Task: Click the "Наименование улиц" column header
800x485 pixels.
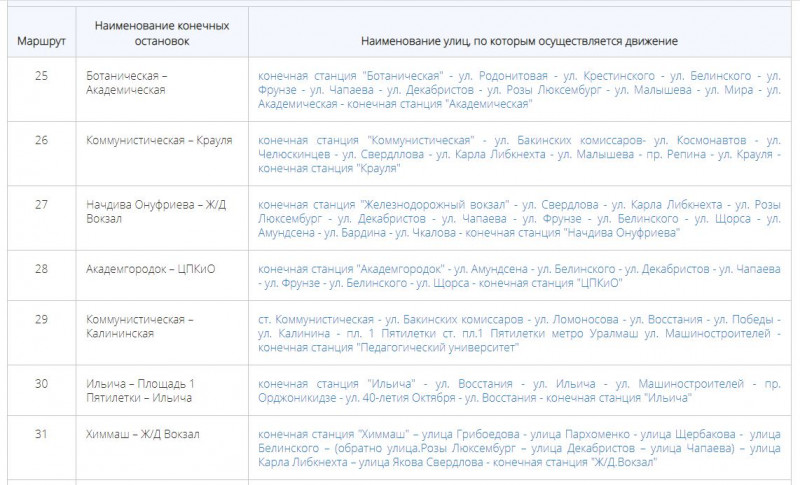Action: [519, 42]
